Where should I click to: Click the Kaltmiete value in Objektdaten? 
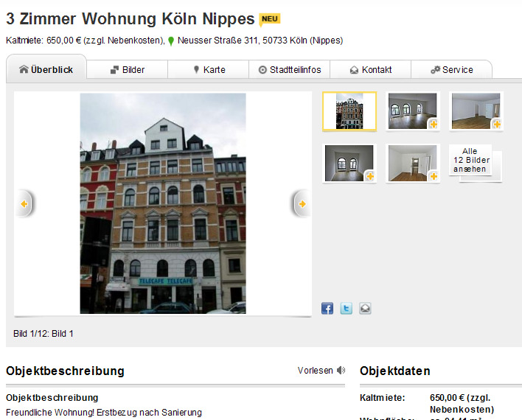click(x=462, y=403)
